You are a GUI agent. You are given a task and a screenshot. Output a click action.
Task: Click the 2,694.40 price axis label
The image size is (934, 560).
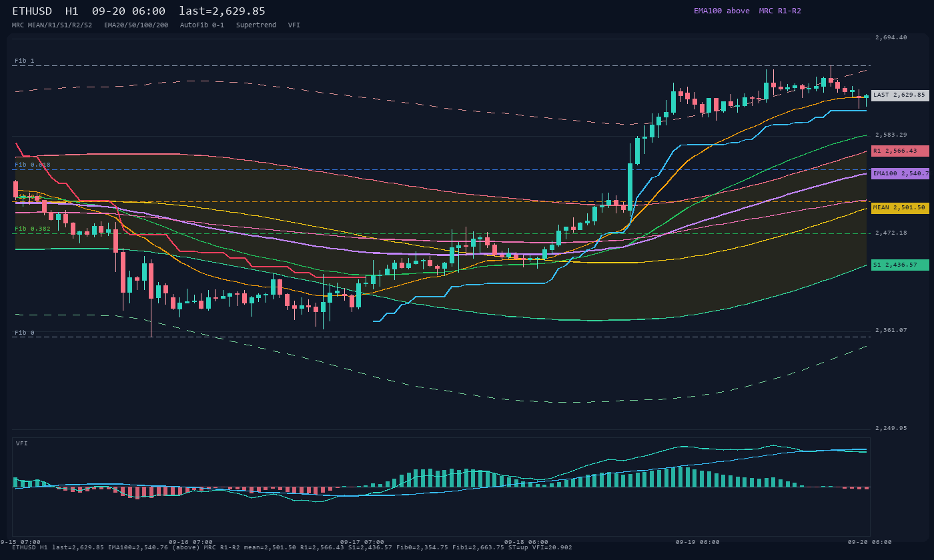coord(891,38)
